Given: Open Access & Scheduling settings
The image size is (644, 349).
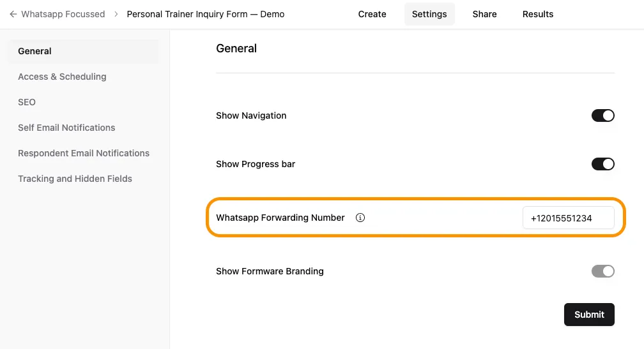Looking at the screenshot, I should (x=62, y=77).
